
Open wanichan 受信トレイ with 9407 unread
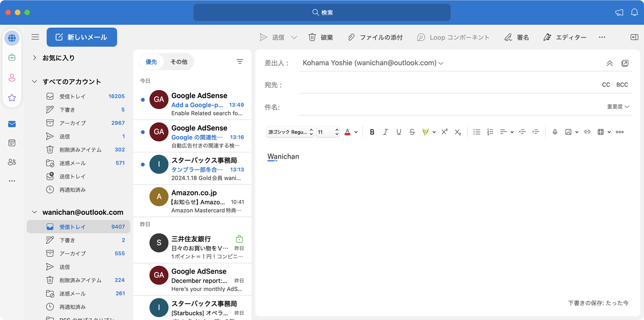79,227
